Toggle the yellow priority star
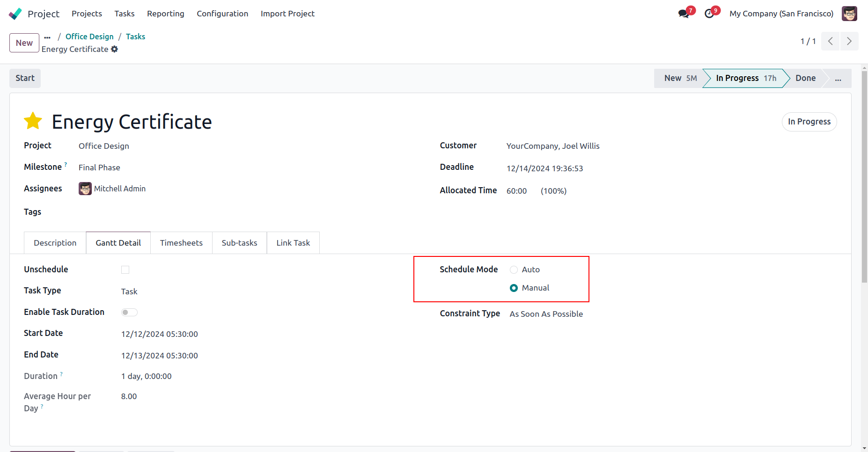868x452 pixels. click(x=33, y=121)
